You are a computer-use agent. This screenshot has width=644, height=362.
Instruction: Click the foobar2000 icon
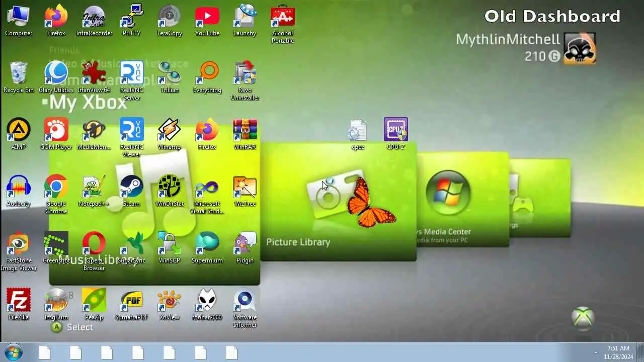click(x=207, y=305)
